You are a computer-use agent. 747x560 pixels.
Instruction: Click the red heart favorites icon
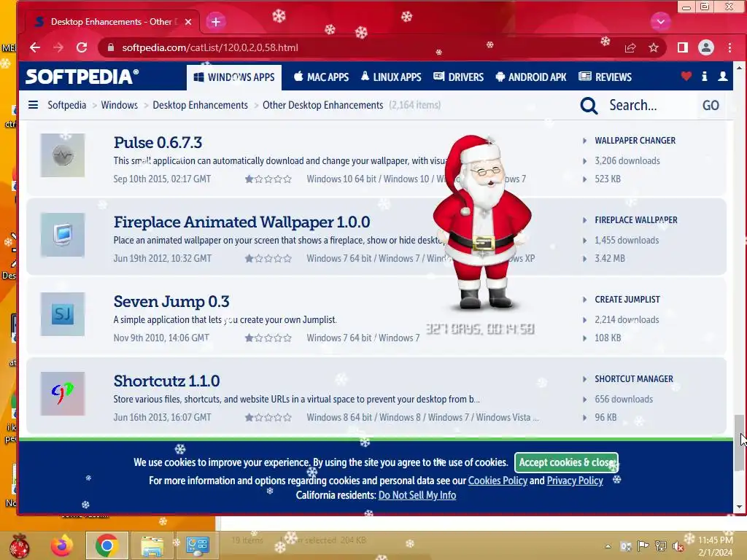tap(686, 76)
